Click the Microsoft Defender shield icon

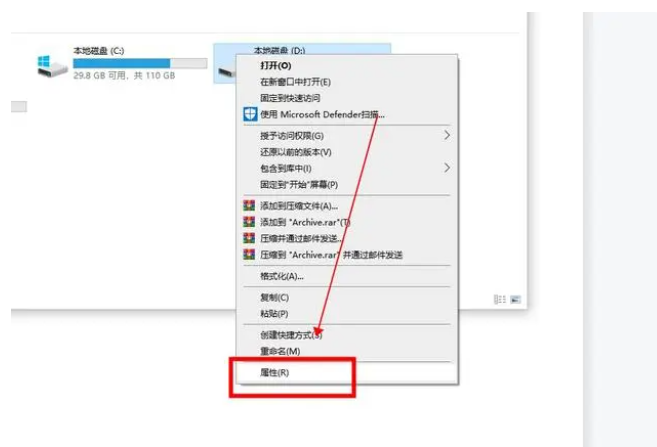coord(250,114)
